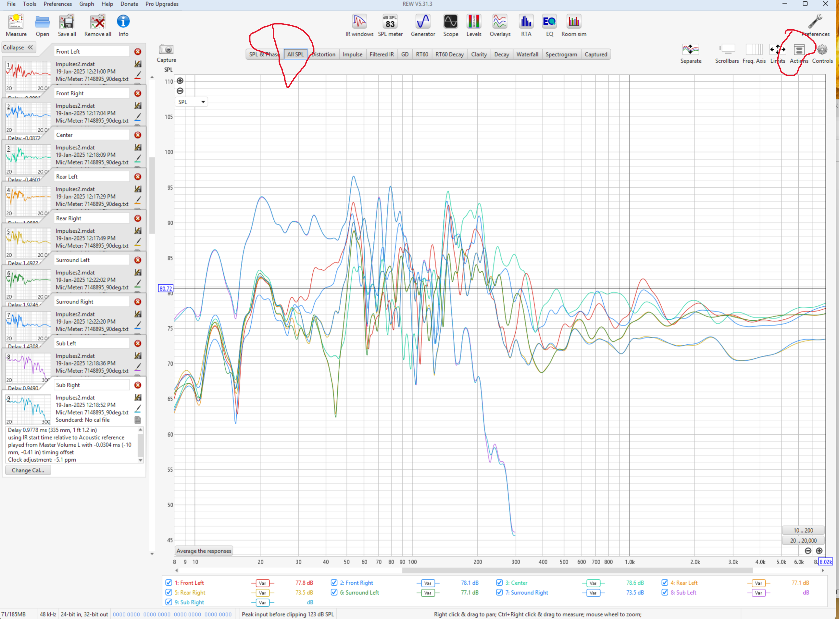The height and width of the screenshot is (619, 840).
Task: Click the Measure toolbar icon
Action: (x=16, y=22)
